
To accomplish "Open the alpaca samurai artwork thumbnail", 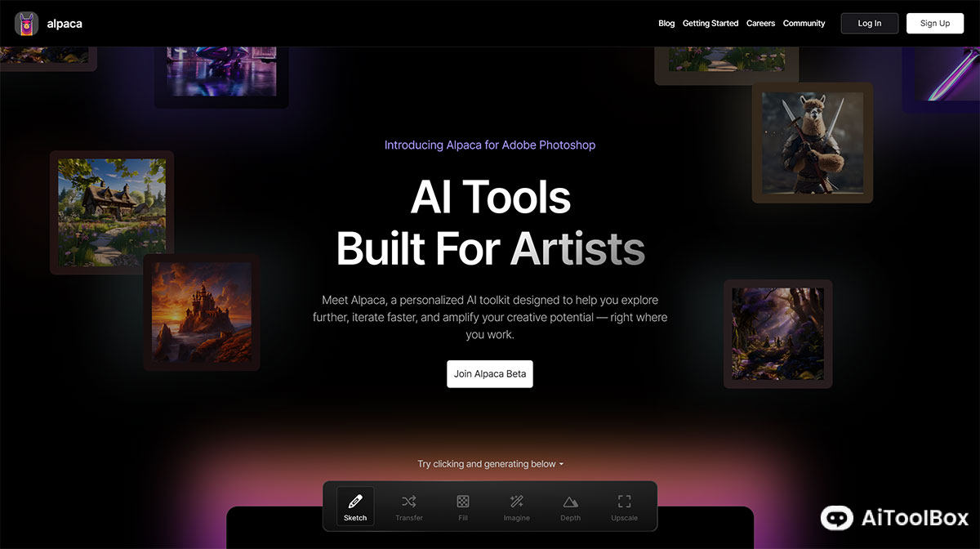I will [x=813, y=142].
